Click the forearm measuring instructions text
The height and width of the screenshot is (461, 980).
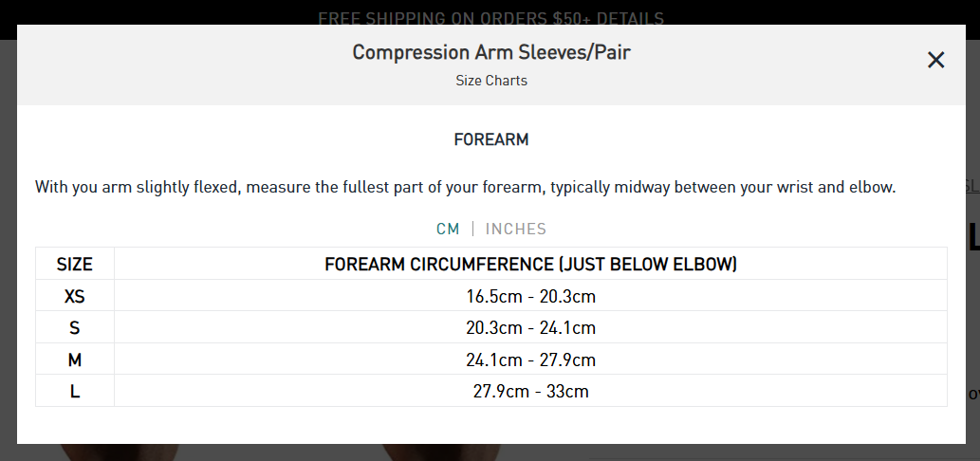tap(465, 187)
